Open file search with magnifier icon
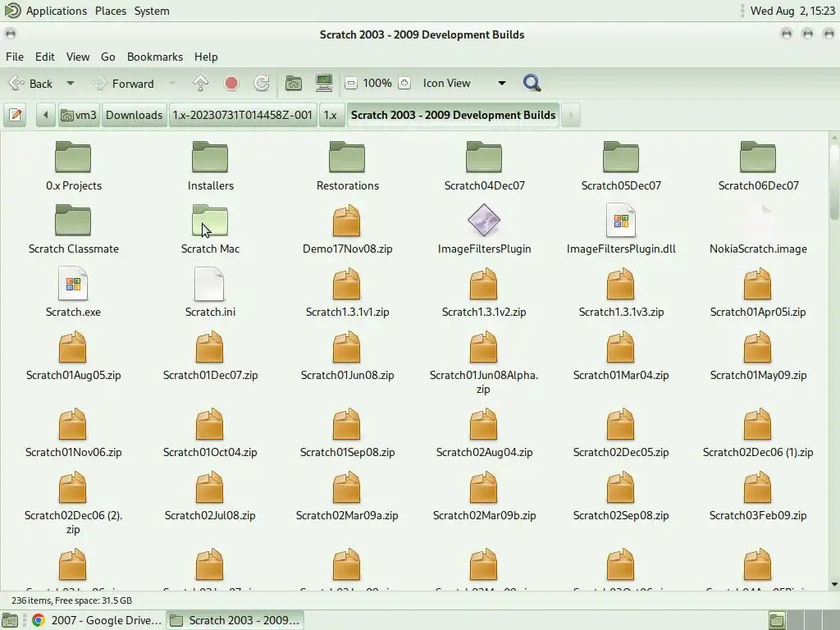The width and height of the screenshot is (840, 630). click(x=532, y=83)
